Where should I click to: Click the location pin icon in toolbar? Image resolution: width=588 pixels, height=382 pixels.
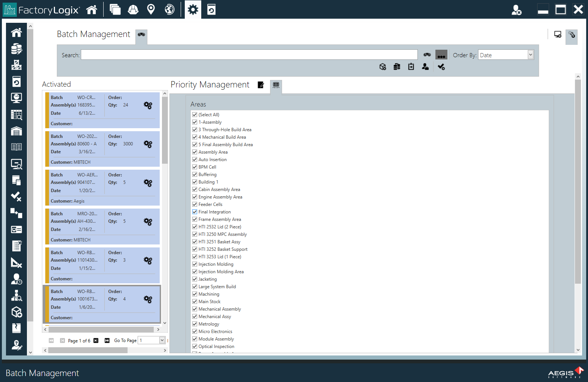151,9
